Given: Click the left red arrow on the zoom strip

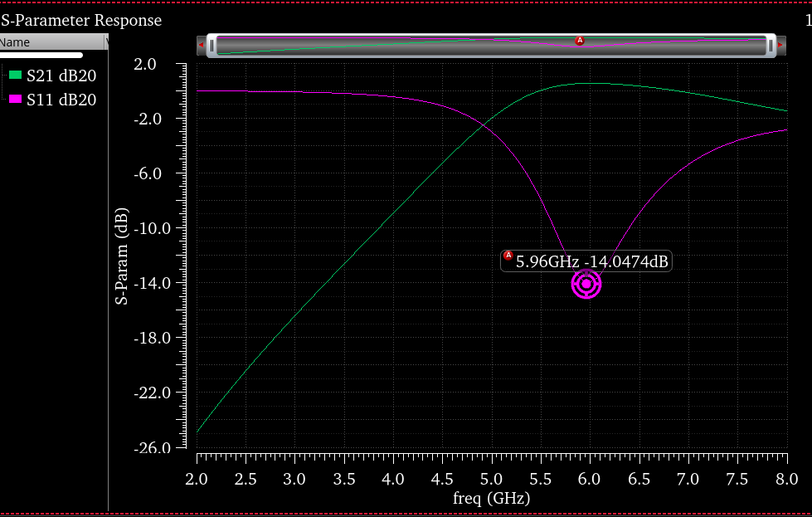Looking at the screenshot, I should click(x=201, y=45).
